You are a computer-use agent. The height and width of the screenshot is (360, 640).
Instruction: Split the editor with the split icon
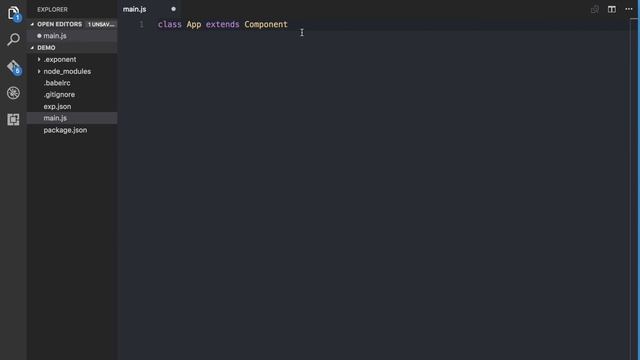point(611,9)
